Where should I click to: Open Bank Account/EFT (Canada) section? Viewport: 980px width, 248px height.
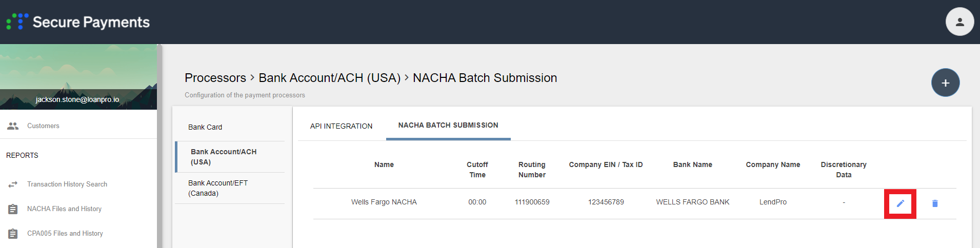[x=218, y=188]
